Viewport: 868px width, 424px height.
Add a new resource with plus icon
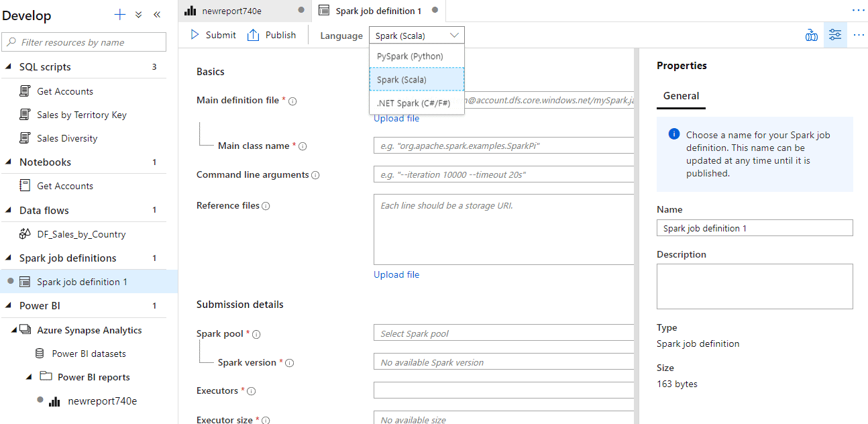pos(119,15)
